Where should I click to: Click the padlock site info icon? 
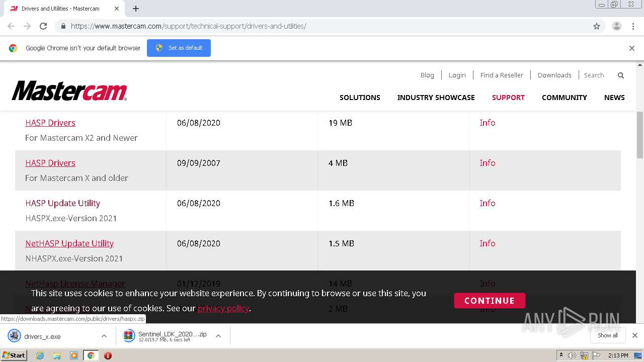63,26
